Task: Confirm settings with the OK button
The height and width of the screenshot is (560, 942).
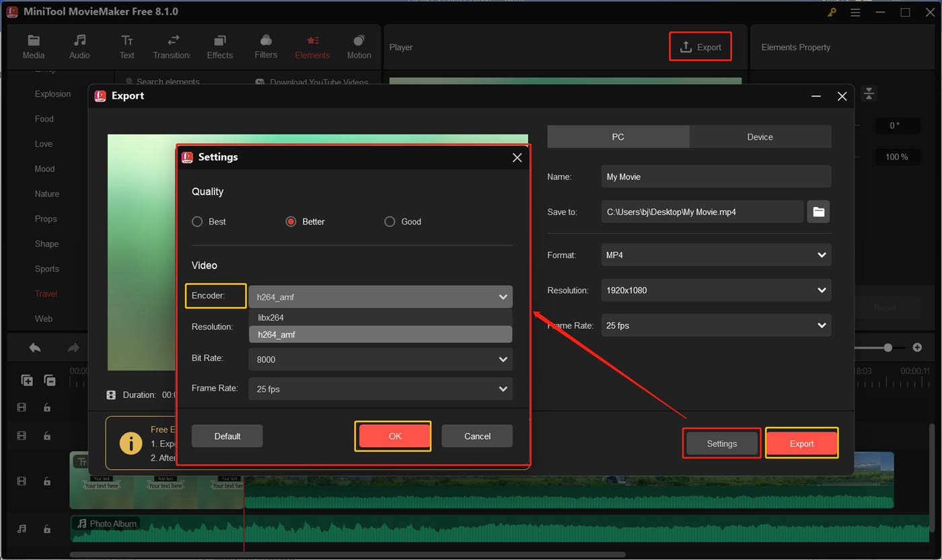Action: point(395,436)
